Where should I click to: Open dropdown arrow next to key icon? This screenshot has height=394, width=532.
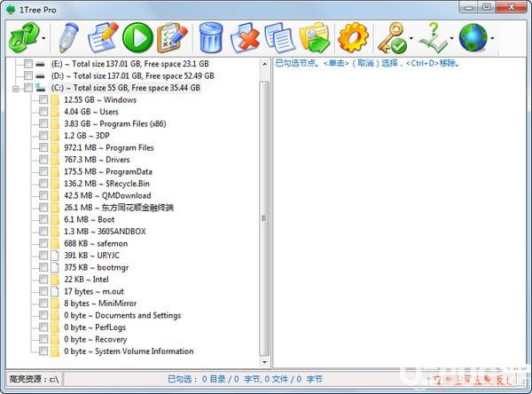[x=411, y=38]
